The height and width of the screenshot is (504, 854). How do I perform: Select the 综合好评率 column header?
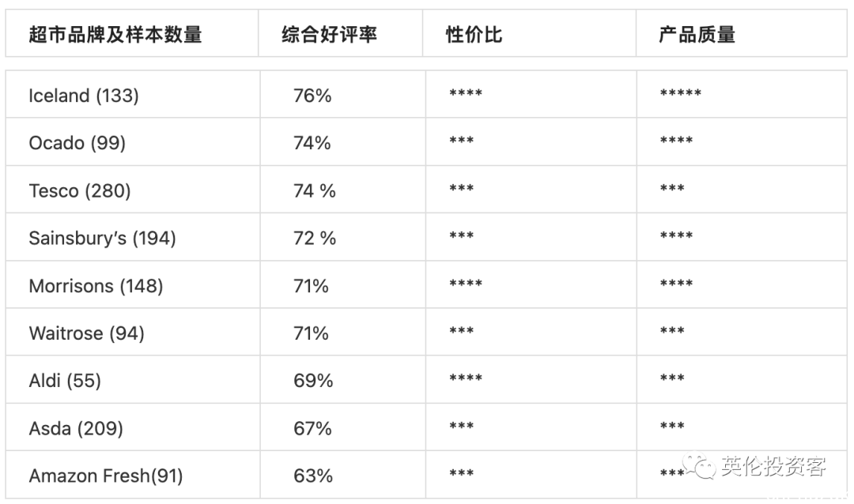[x=329, y=34]
